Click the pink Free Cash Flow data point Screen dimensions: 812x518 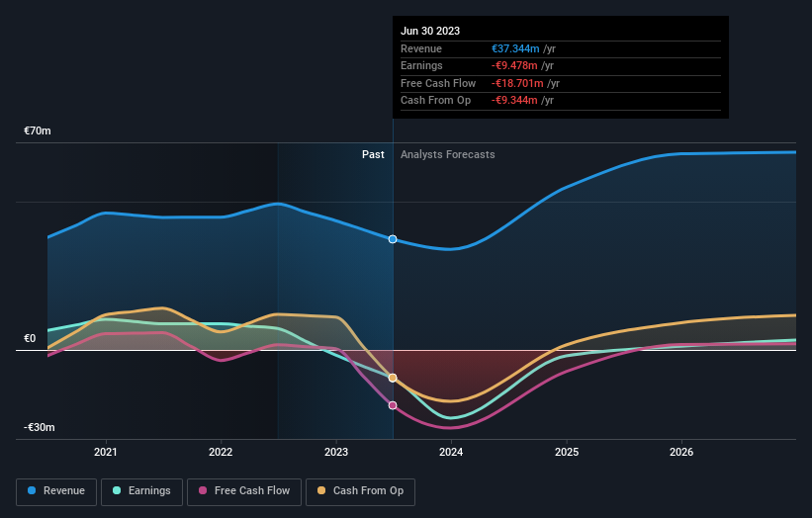click(393, 405)
